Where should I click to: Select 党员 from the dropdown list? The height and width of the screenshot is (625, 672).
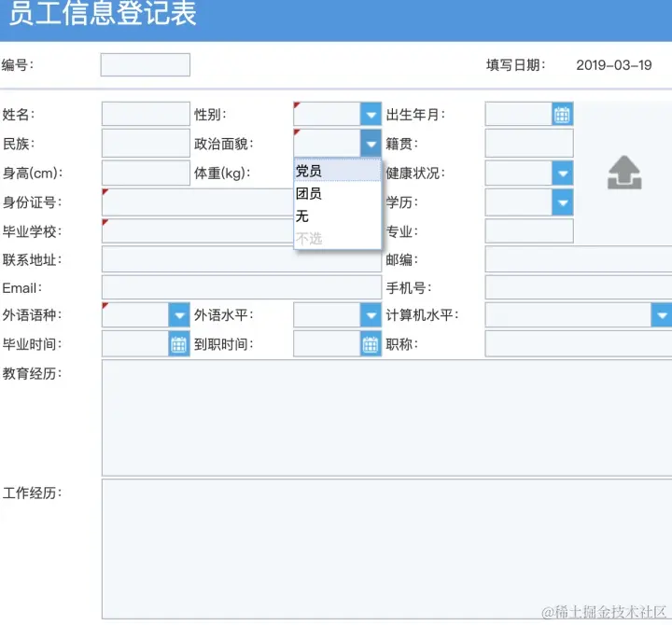[x=337, y=171]
